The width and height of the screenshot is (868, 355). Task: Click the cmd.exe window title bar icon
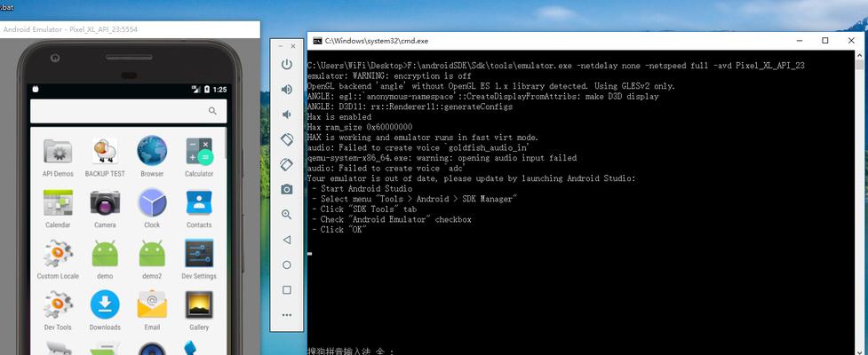[x=317, y=41]
